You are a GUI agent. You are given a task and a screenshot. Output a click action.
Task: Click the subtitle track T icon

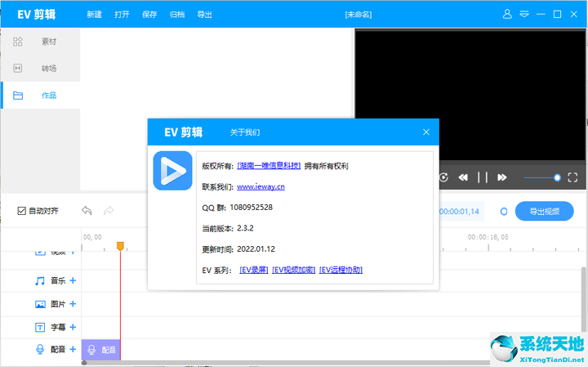[x=40, y=327]
